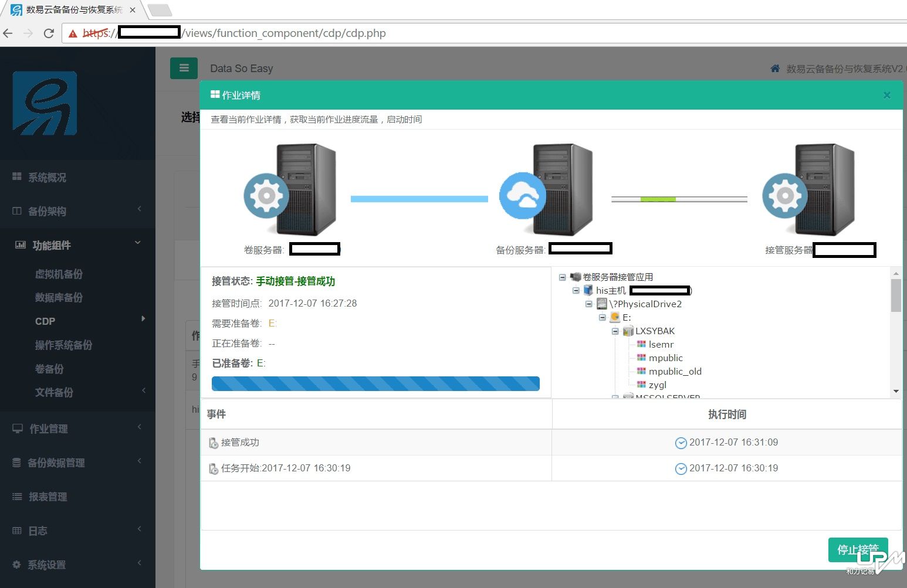Open the 操作系统备份 submenu item

tap(63, 345)
